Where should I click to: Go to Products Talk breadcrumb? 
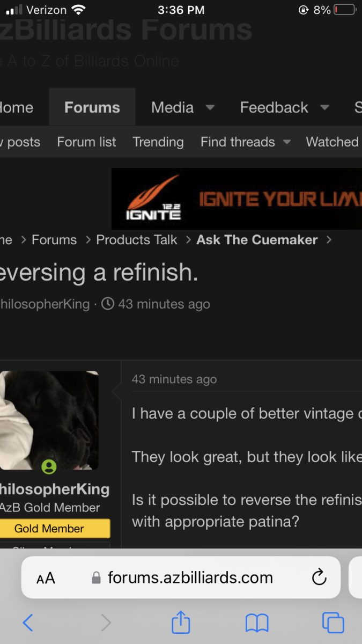click(137, 240)
